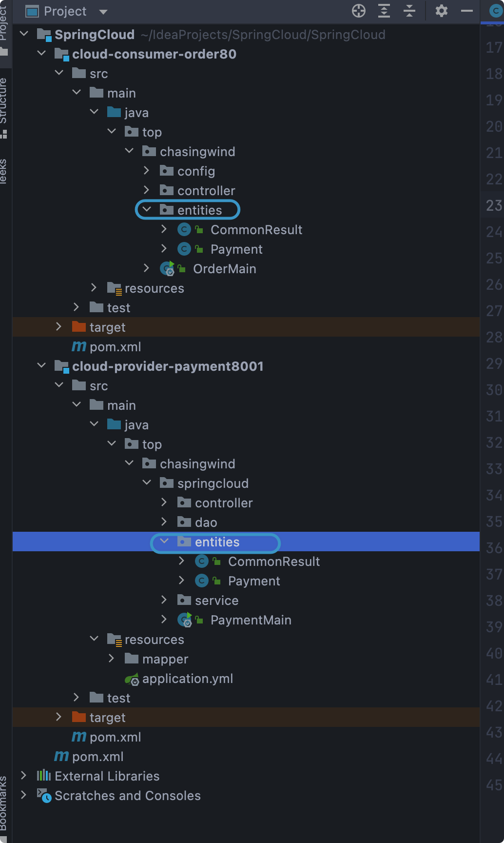
Task: Select the service package
Action: (216, 601)
